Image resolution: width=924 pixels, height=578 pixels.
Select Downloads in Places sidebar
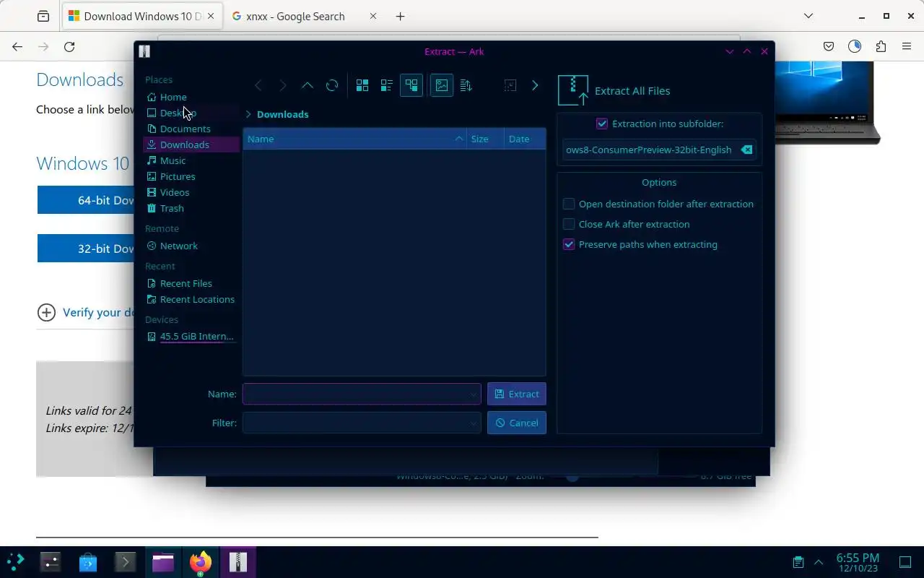[191, 144]
